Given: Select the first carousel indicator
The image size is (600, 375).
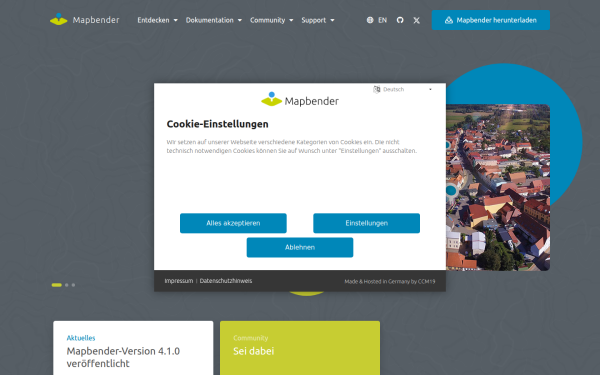Looking at the screenshot, I should click(x=57, y=285).
